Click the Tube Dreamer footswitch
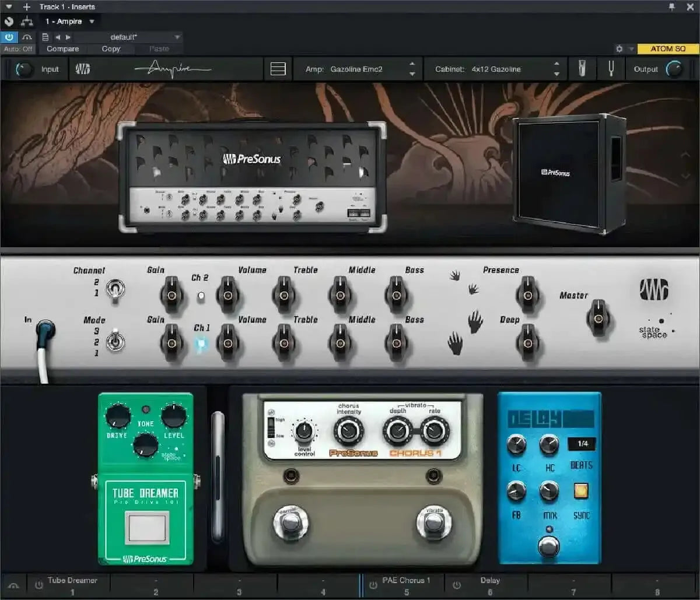This screenshot has width=700, height=600. click(147, 527)
